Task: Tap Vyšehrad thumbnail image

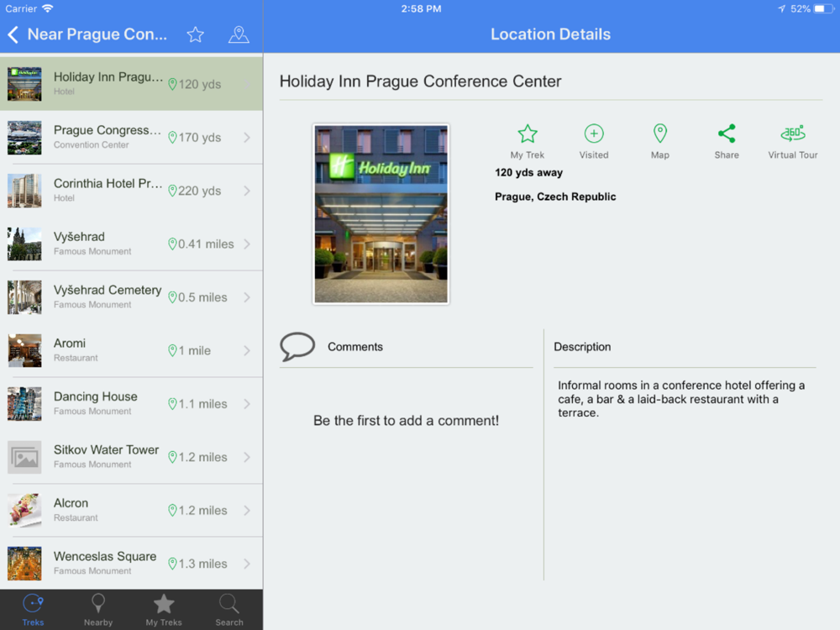Action: click(24, 244)
